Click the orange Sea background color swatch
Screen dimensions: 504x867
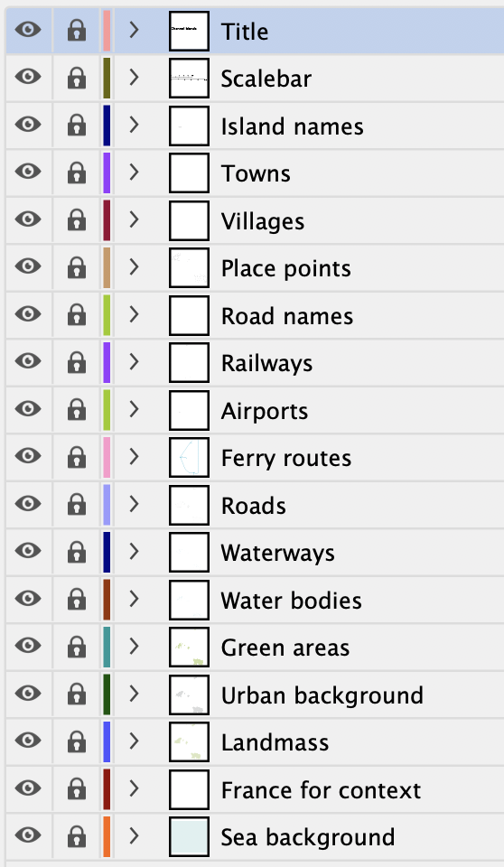pos(107,836)
